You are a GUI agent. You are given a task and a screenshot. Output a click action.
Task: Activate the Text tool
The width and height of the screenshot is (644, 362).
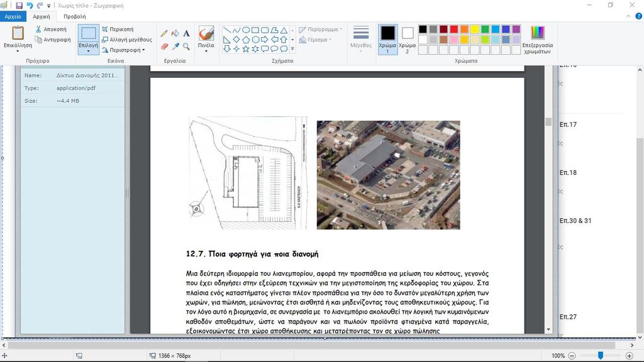(186, 33)
